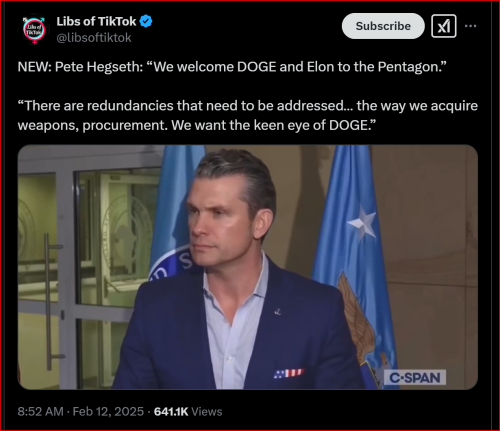The width and height of the screenshot is (500, 431).
Task: Subscribe to Libs of TikTok
Action: [383, 26]
